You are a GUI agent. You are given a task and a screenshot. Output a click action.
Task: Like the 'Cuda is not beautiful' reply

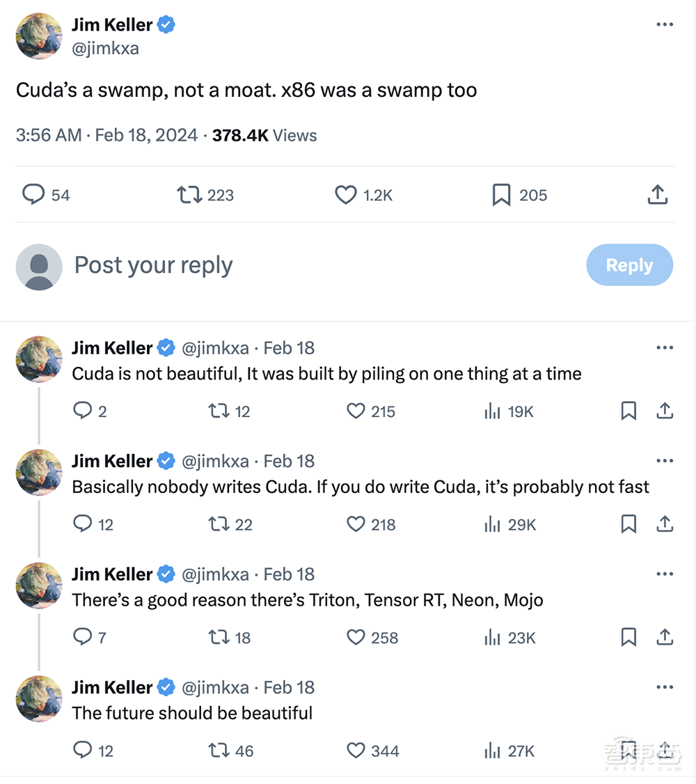coord(356,411)
